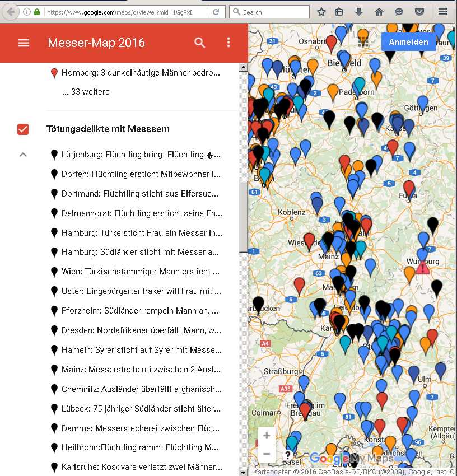This screenshot has height=476, width=457.
Task: Click the blue Anmelden button
Action: [x=408, y=42]
